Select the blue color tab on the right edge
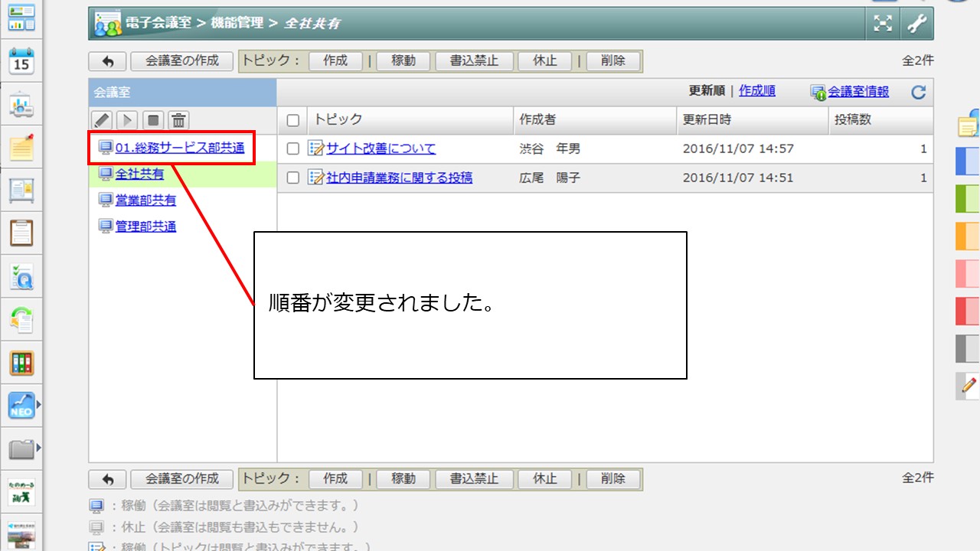This screenshot has height=551, width=980. click(968, 161)
